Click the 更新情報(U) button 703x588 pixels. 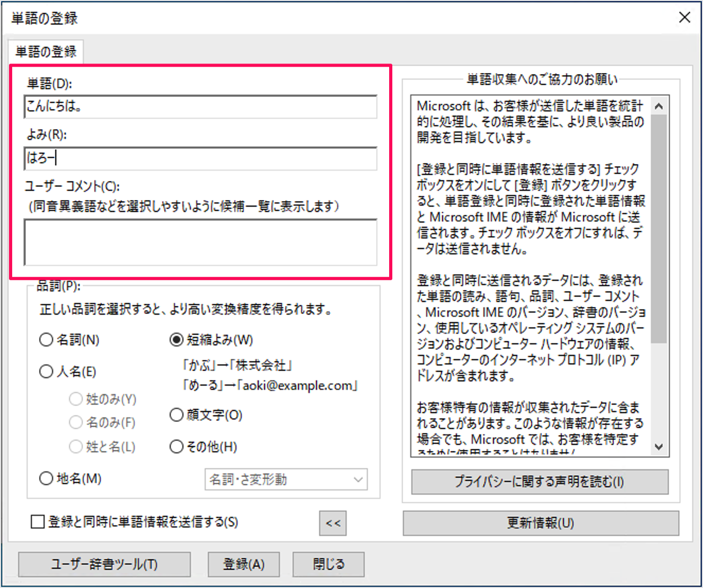(541, 523)
